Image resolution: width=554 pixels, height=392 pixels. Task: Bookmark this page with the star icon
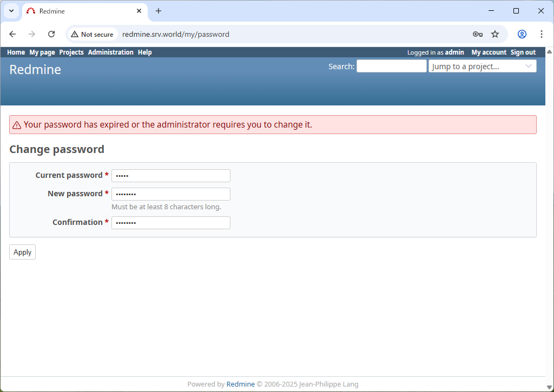point(495,34)
